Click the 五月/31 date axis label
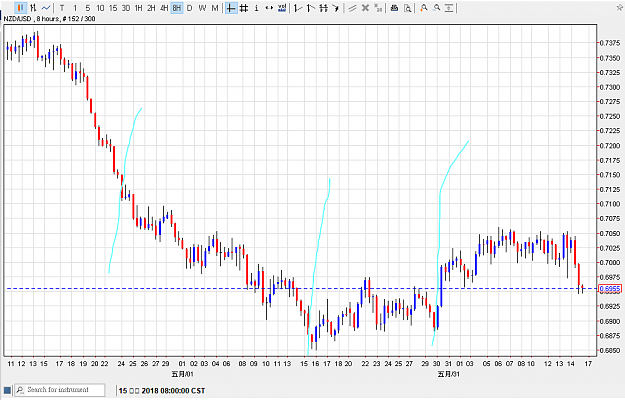This screenshot has height=400, width=625. coord(448,374)
